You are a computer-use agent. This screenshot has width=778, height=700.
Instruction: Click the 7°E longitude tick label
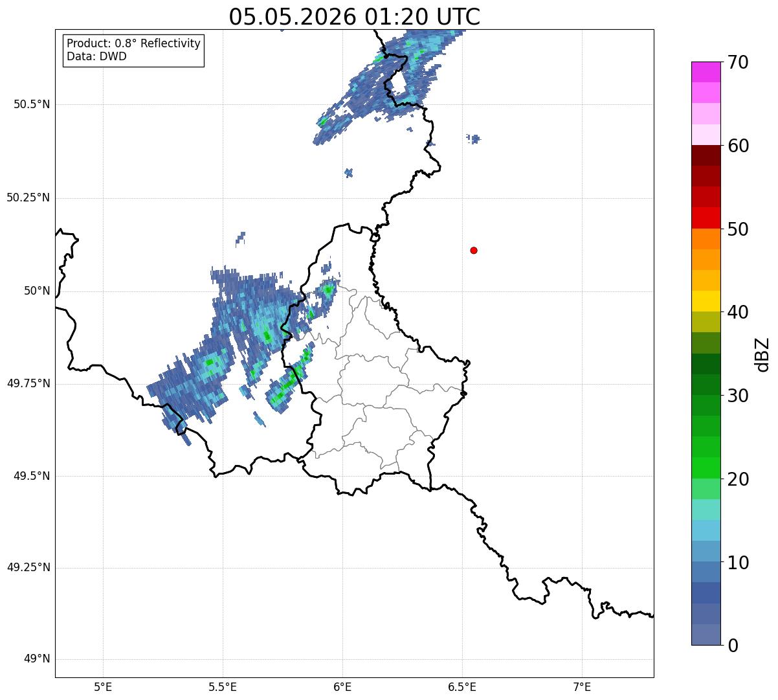click(x=582, y=687)
